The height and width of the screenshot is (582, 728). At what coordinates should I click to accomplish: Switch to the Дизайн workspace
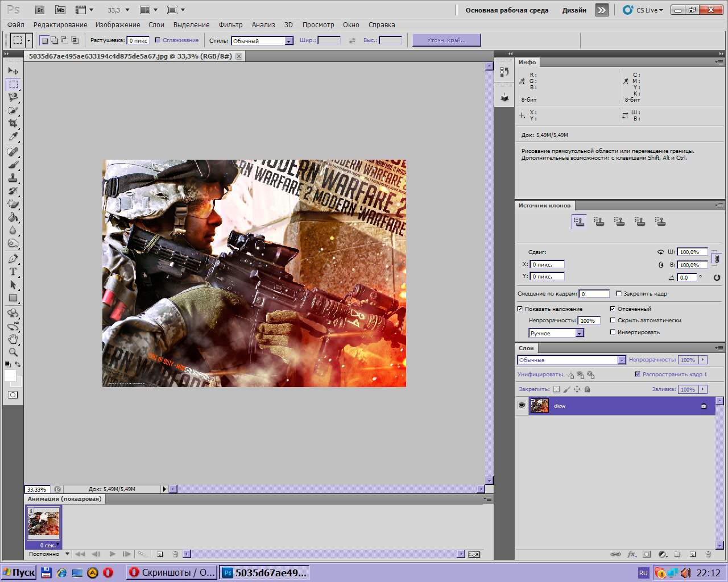pos(574,10)
